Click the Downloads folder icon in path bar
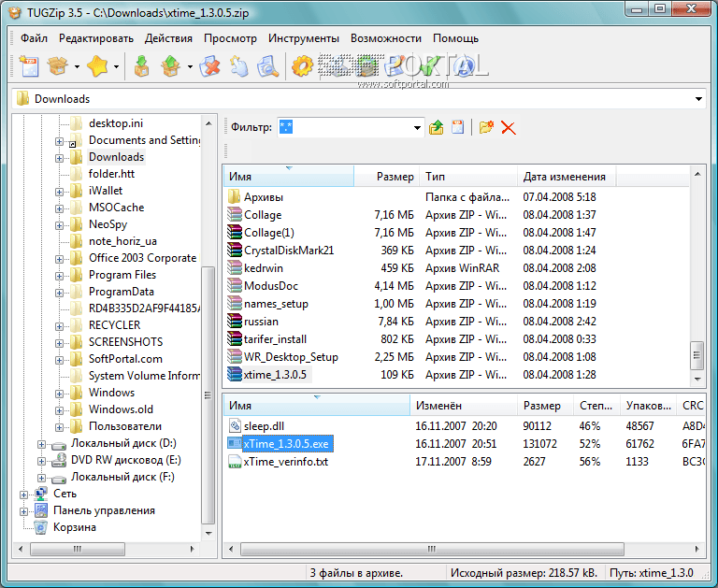Screen dimensions: 718x588 22,98
